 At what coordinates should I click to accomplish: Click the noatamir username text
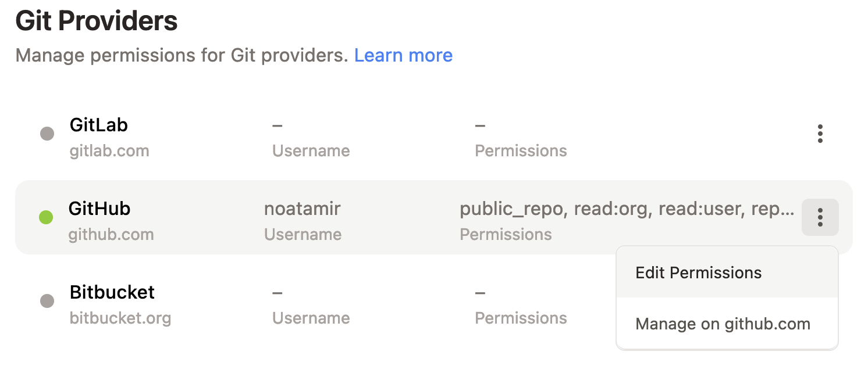coord(303,209)
